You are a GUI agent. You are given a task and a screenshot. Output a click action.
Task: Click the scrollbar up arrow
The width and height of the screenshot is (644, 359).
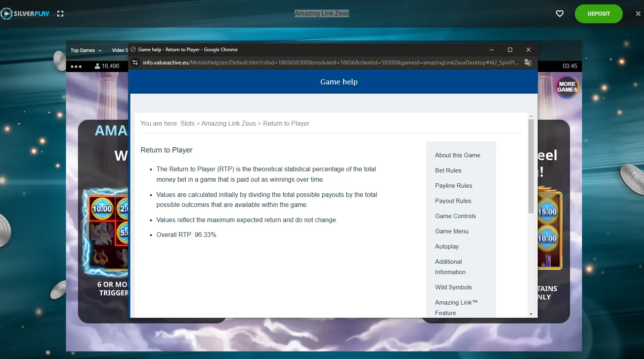[531, 116]
